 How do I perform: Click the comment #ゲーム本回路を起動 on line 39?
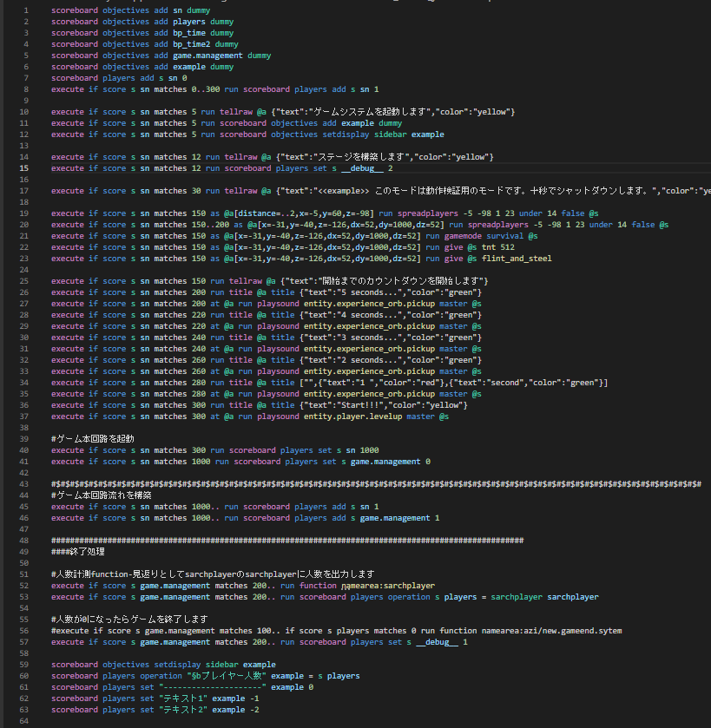click(x=92, y=439)
